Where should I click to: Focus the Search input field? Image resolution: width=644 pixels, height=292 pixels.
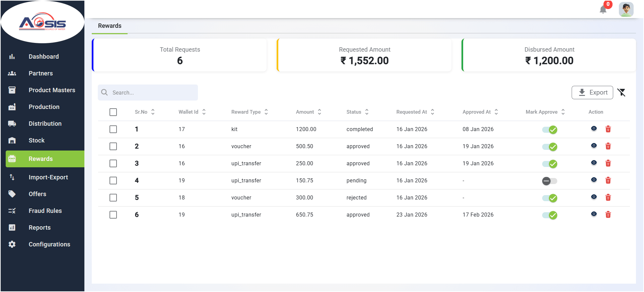148,93
